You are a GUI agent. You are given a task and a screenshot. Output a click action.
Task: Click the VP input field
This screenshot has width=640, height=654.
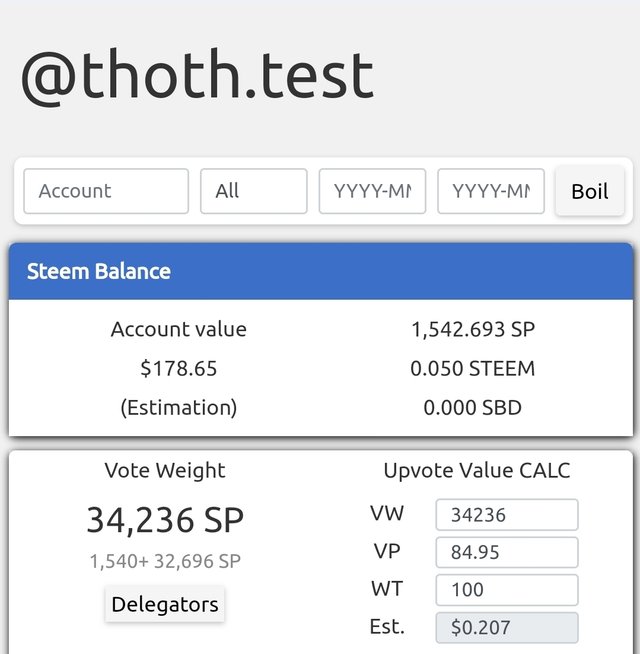coord(507,552)
